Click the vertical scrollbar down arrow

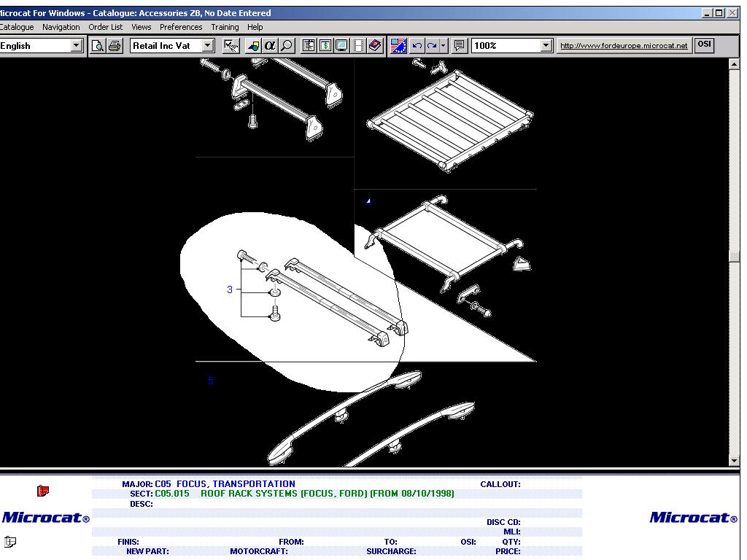tap(734, 460)
